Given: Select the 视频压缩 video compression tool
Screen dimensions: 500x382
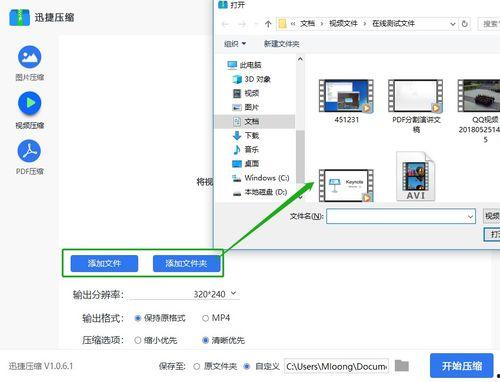Looking at the screenshot, I should coord(29,110).
